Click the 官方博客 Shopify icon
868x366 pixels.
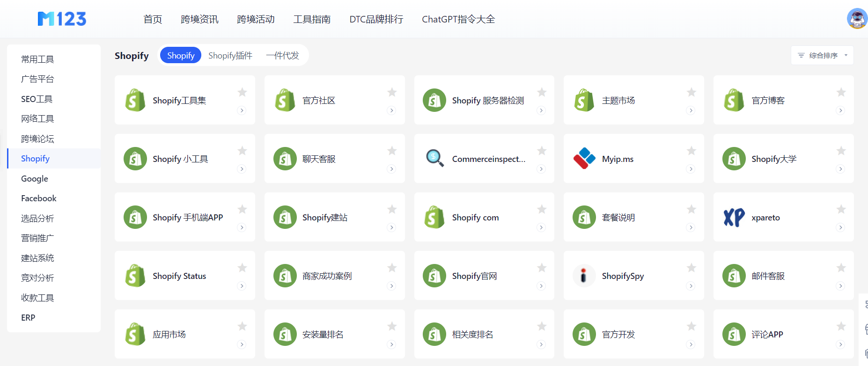point(734,100)
